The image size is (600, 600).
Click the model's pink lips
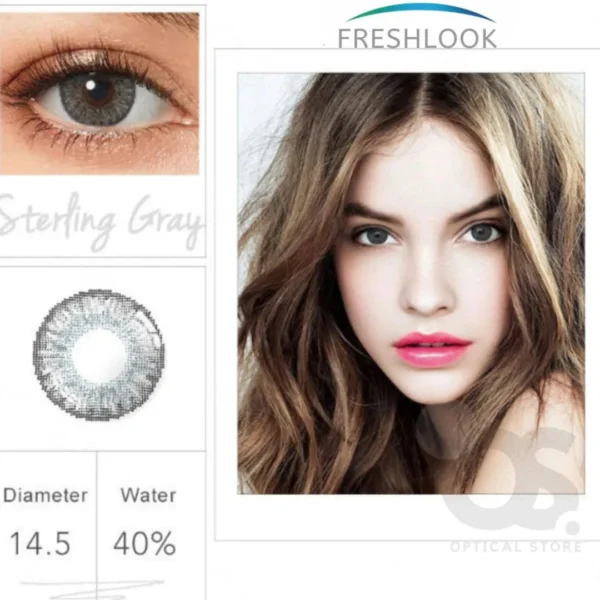tap(432, 349)
